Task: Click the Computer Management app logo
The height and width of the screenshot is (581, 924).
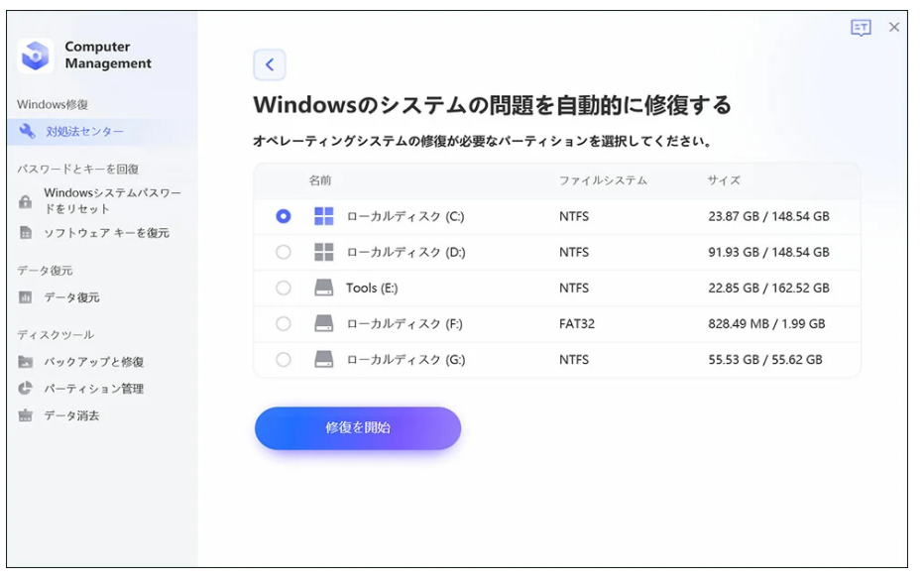Action: coord(36,56)
